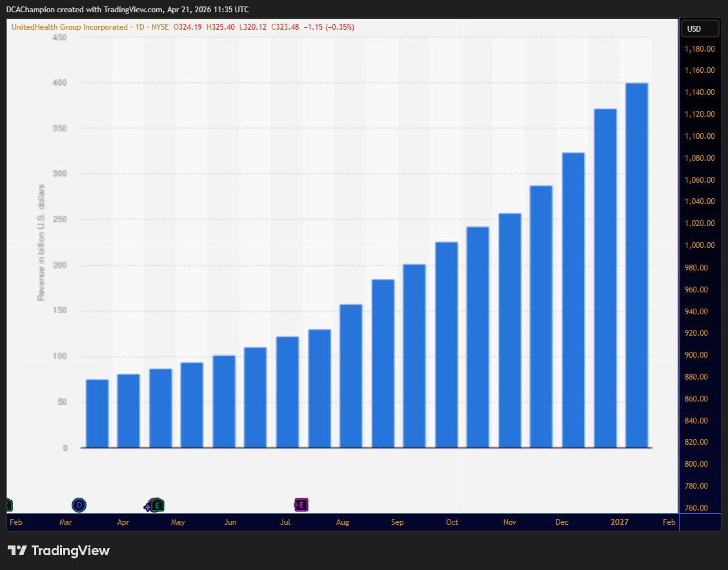Click the Jul label on the time axis
The width and height of the screenshot is (728, 570).
point(285,522)
